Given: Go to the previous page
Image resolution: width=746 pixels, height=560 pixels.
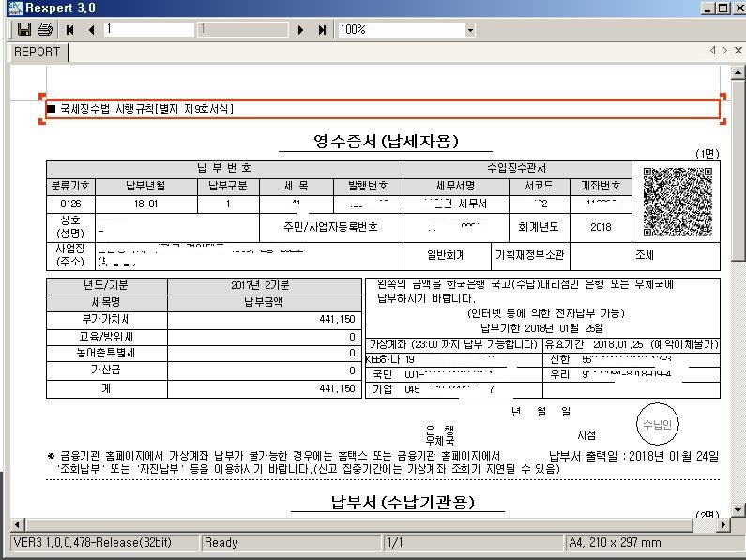Looking at the screenshot, I should coord(91,30).
